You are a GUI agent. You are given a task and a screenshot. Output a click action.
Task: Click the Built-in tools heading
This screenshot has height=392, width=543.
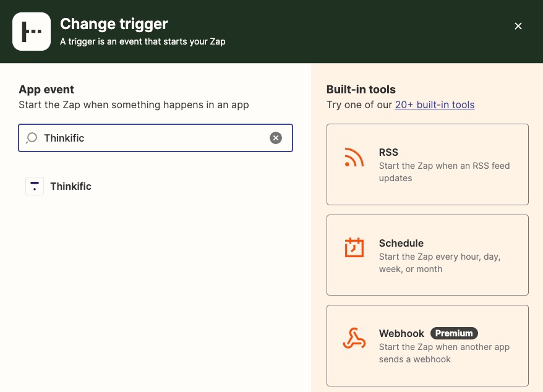(x=361, y=89)
